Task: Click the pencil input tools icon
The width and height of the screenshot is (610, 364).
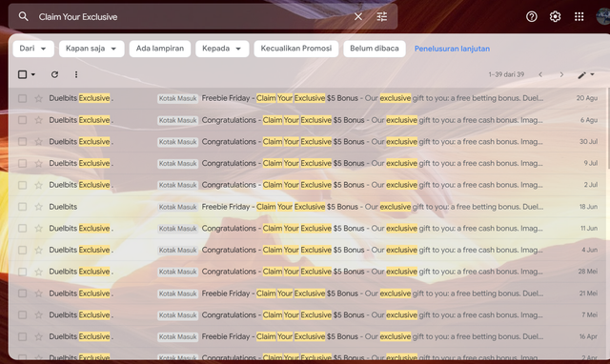Action: pyautogui.click(x=581, y=74)
